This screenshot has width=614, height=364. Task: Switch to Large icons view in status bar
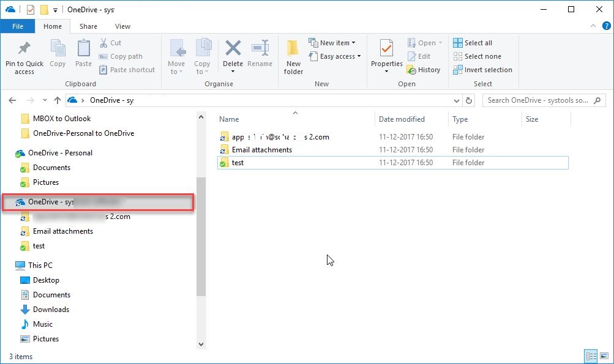coord(604,356)
